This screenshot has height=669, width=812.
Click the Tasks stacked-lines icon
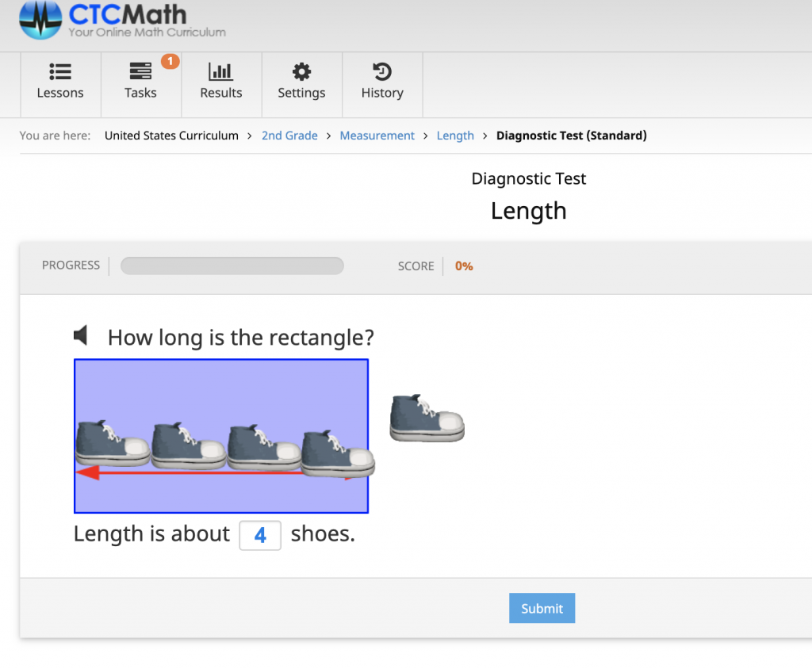coord(141,71)
